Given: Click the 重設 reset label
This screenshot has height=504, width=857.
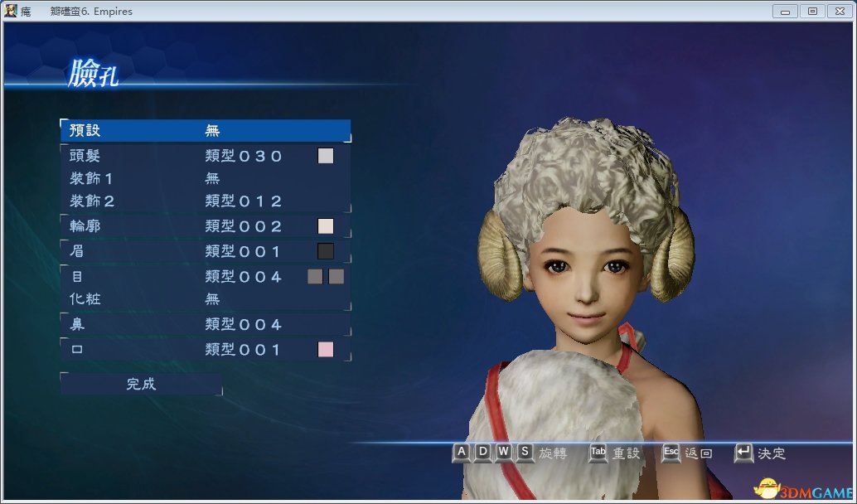Looking at the screenshot, I should click(x=627, y=453).
